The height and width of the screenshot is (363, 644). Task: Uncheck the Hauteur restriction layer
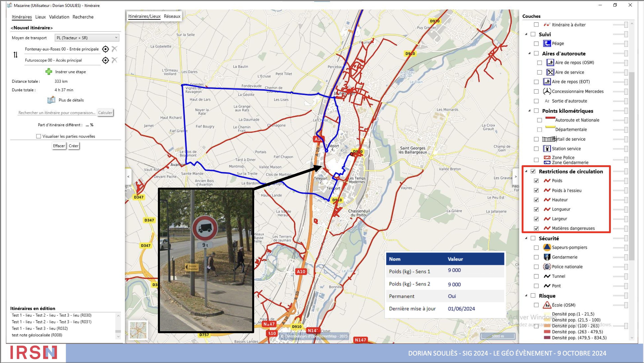(536, 200)
